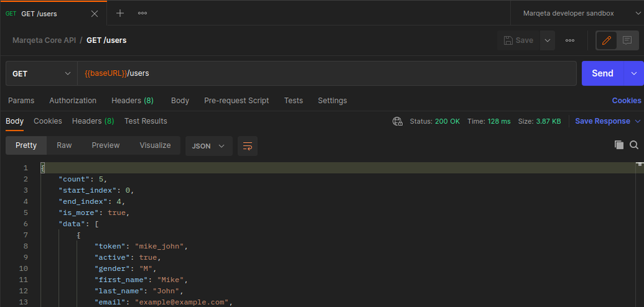Open the JSON format dropdown
The width and height of the screenshot is (644, 307).
[209, 146]
